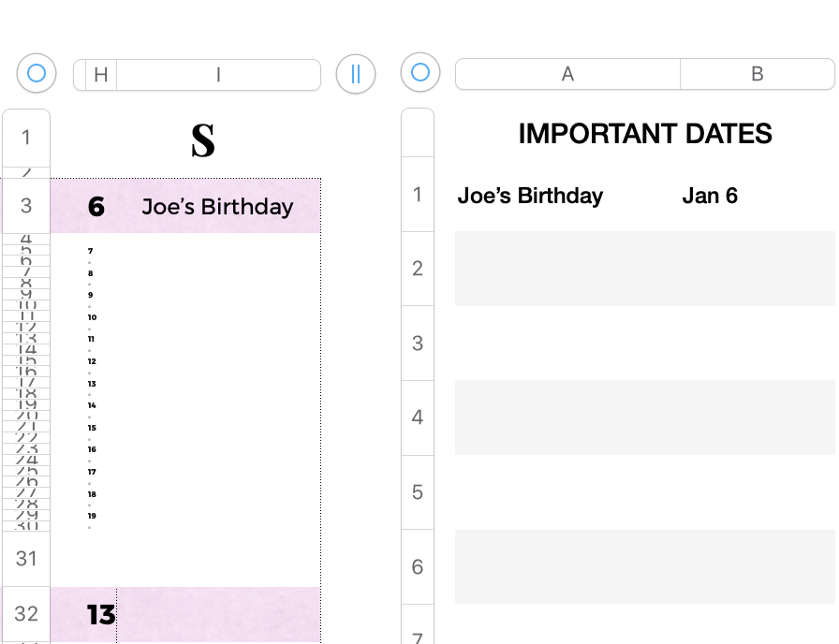Select column I header in calendar table
Screen dimensions: 839x644
[218, 75]
